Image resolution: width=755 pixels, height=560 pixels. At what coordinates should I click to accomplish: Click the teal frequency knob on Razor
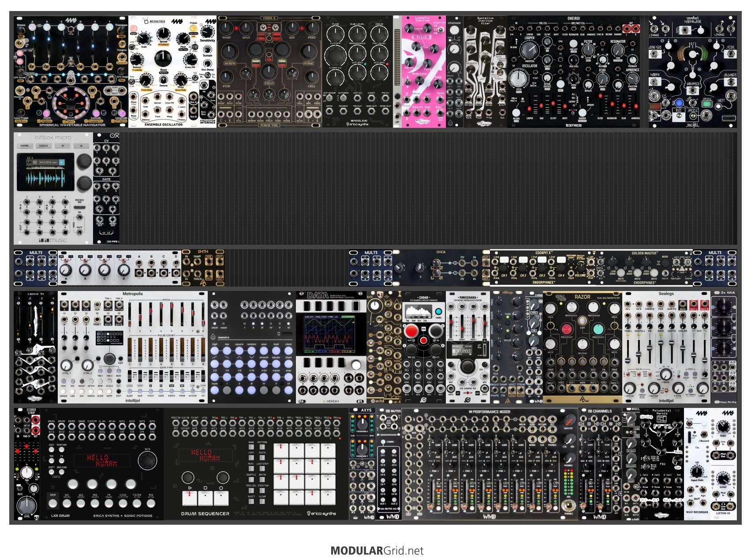pos(598,329)
